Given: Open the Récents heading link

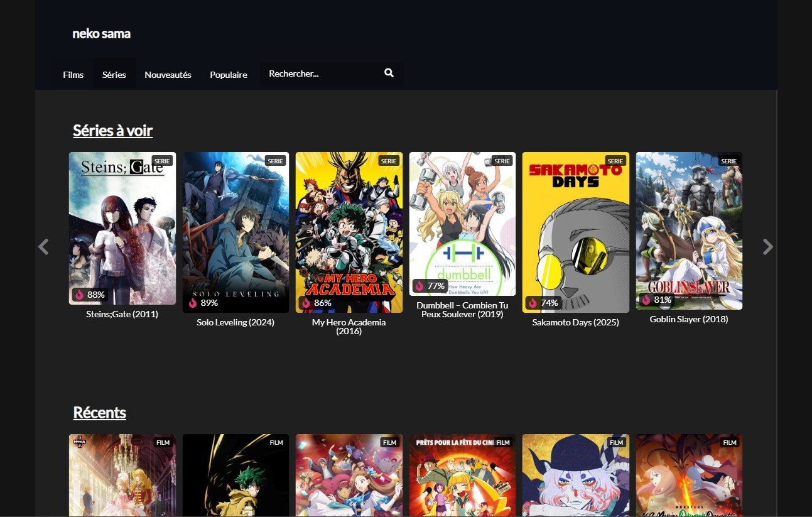Looking at the screenshot, I should 99,413.
